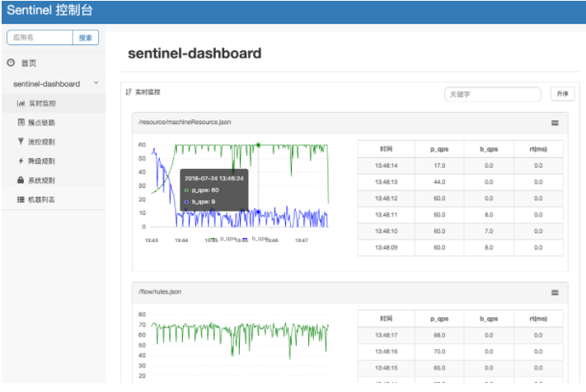This screenshot has width=586, height=392.
Task: Click the filter funnel icon for 流控规则
Action: point(21,141)
